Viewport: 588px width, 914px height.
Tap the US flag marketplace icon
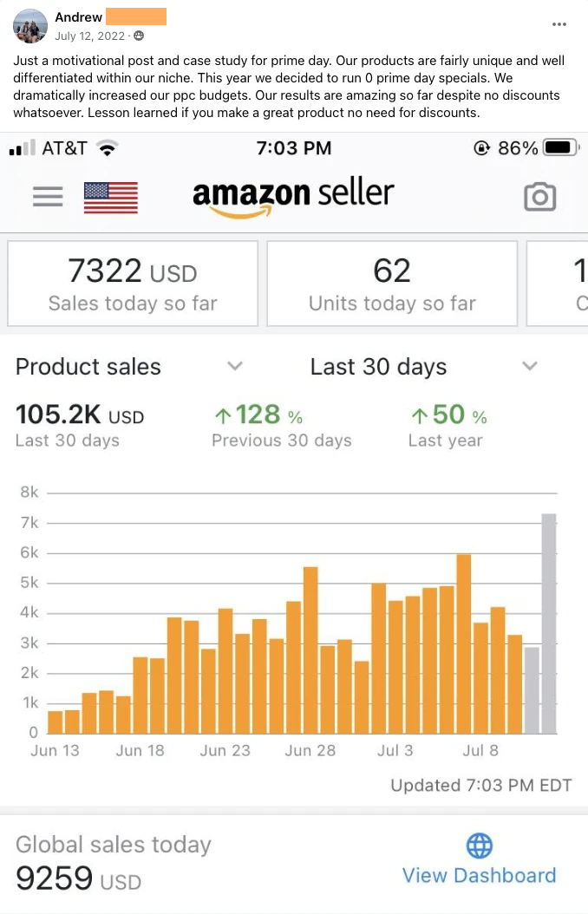[110, 197]
